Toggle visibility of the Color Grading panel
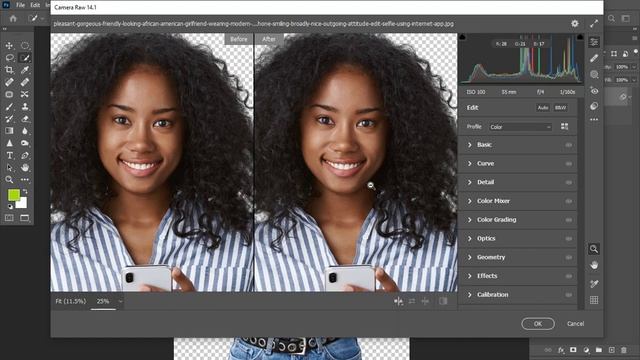This screenshot has width=640, height=360. (x=569, y=220)
